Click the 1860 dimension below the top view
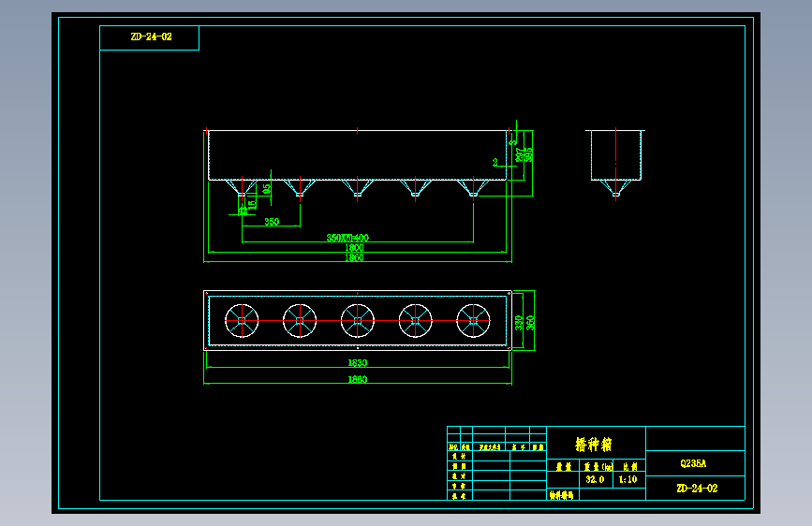812x526 pixels. click(x=358, y=379)
